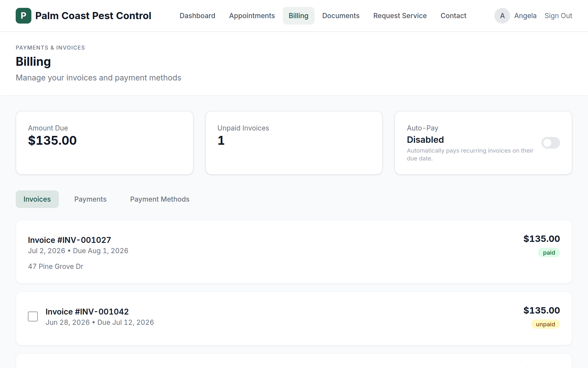The height and width of the screenshot is (368, 588).
Task: Enable the Auto-Pay toggle switch
Action: [551, 143]
